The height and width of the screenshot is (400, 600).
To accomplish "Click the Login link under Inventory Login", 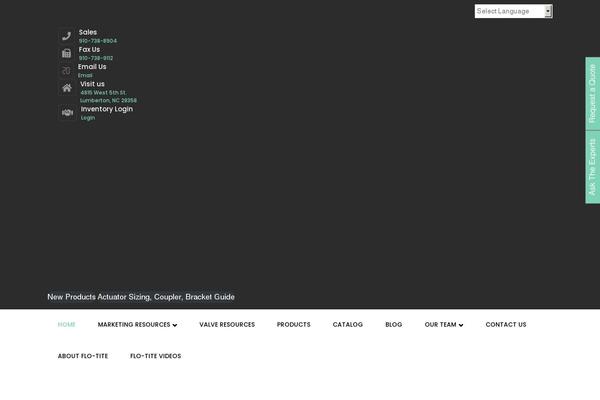I will click(88, 118).
